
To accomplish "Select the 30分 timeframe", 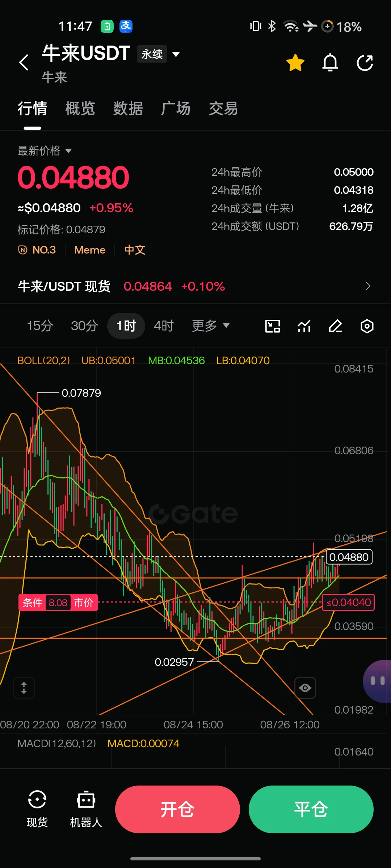I will tap(84, 326).
